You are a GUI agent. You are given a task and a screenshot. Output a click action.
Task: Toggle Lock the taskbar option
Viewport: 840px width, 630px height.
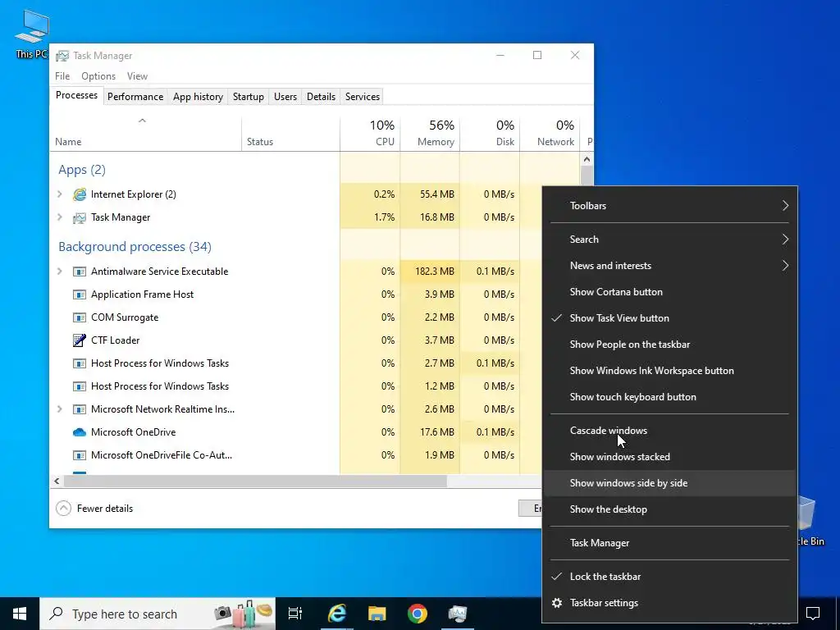click(669, 577)
